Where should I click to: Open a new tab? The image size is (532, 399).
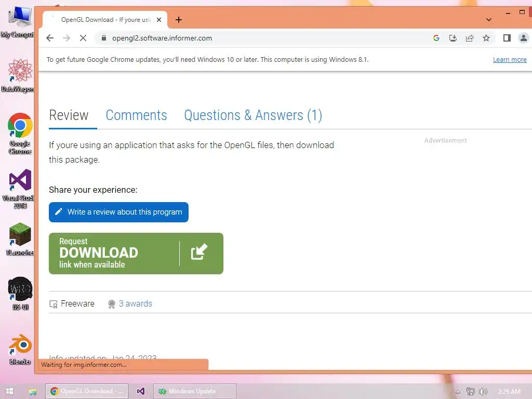point(179,20)
